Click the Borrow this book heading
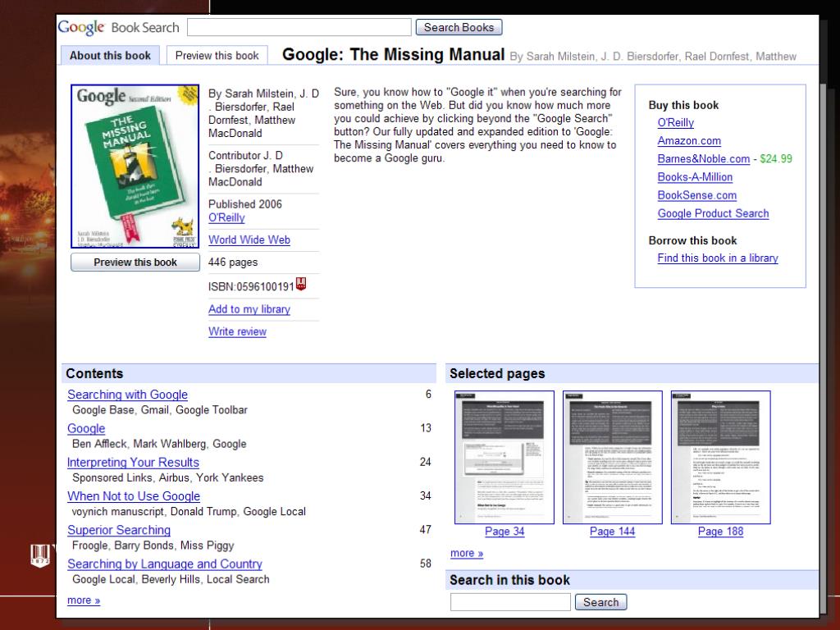Screen dimensions: 840x630 pos(692,240)
